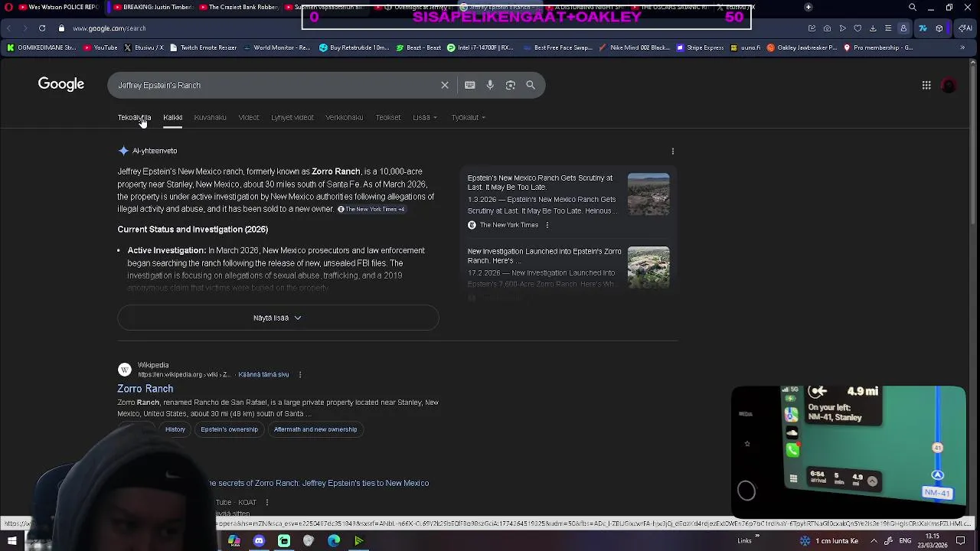The height and width of the screenshot is (551, 980).
Task: Open Opera menu logo in the tab bar
Action: (10, 7)
